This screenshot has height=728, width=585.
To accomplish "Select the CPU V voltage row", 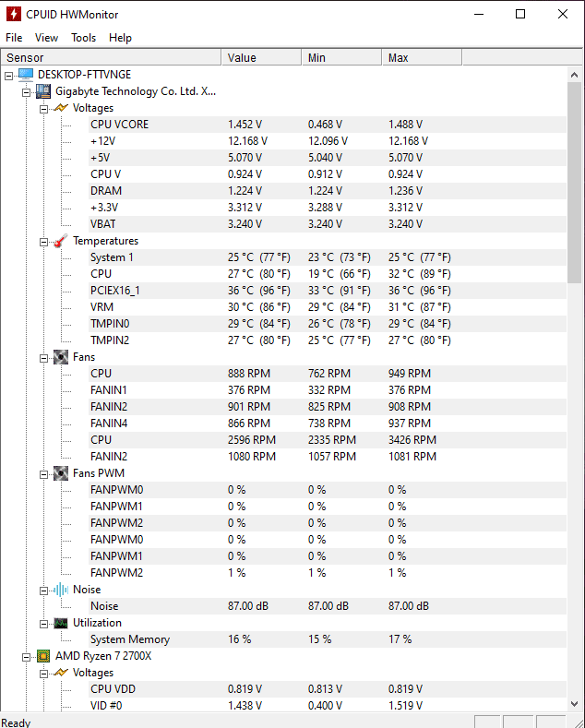I will (x=328, y=174).
